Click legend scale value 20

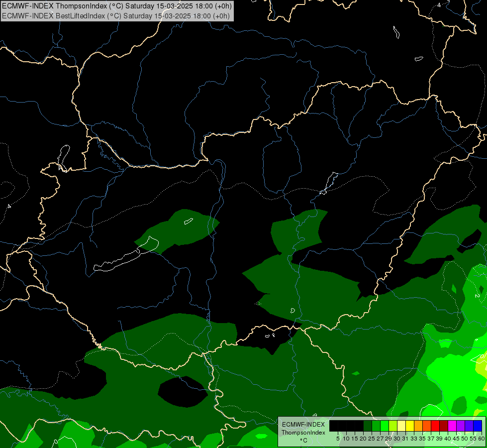coord(363,439)
